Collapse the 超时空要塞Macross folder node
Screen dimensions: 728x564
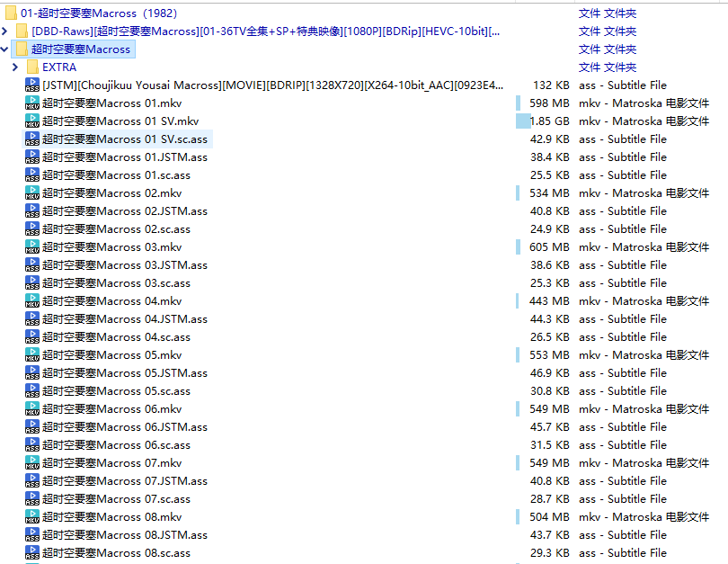[x=4, y=49]
